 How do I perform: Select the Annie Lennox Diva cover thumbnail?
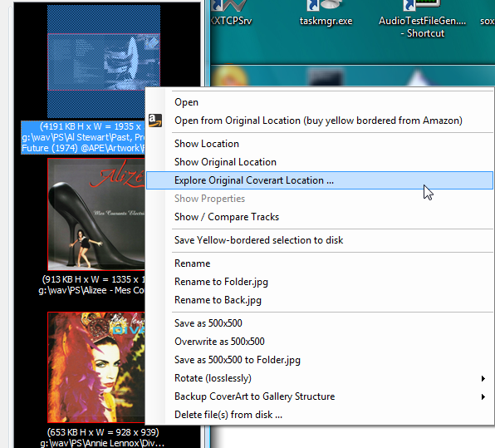pyautogui.click(x=96, y=367)
